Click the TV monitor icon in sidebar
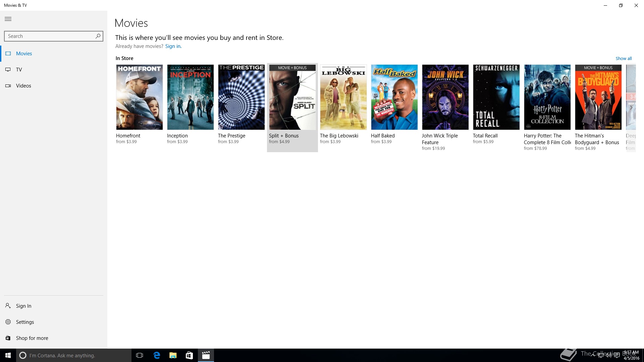Screen dimensions: 644x362 (x=8, y=70)
